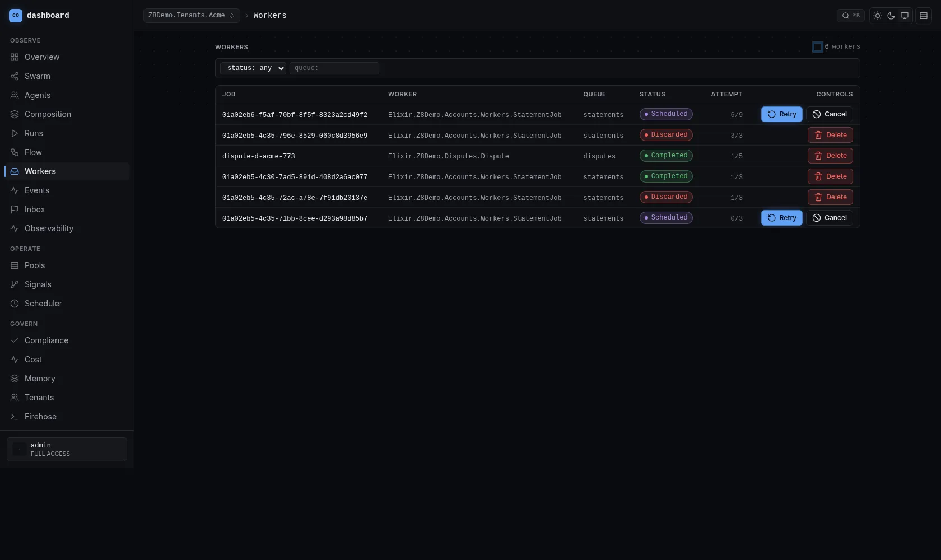Delete the discarded job ending b20137e
This screenshot has height=560, width=941.
point(830,197)
